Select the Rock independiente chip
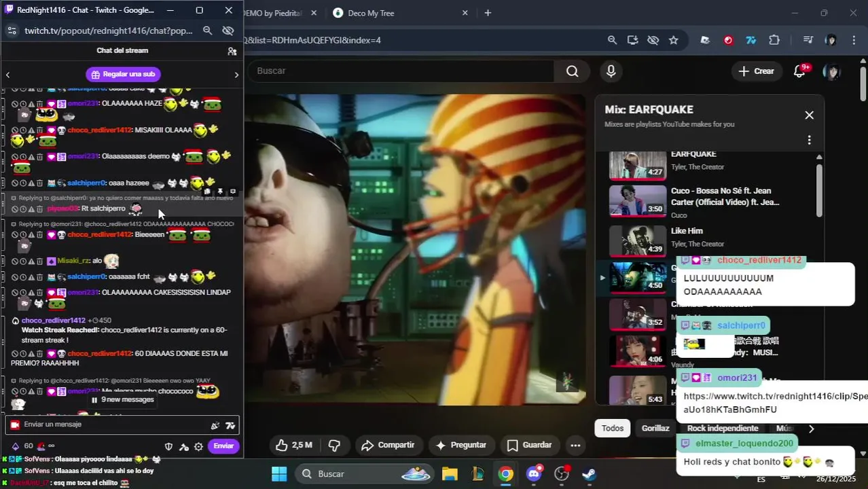Screen dimensions: 868x489 click(723, 429)
